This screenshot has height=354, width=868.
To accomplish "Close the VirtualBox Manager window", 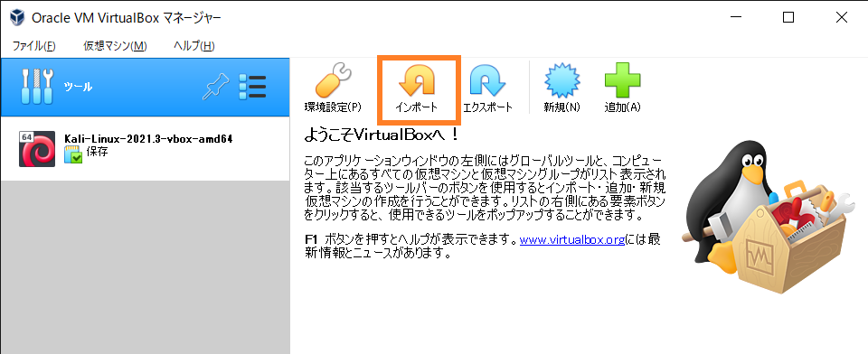I will pos(842,18).
